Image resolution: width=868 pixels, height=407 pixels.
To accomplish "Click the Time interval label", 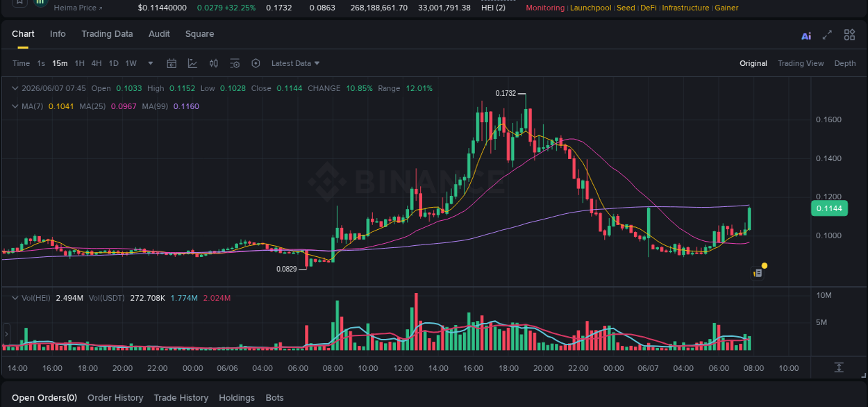I will (x=22, y=63).
